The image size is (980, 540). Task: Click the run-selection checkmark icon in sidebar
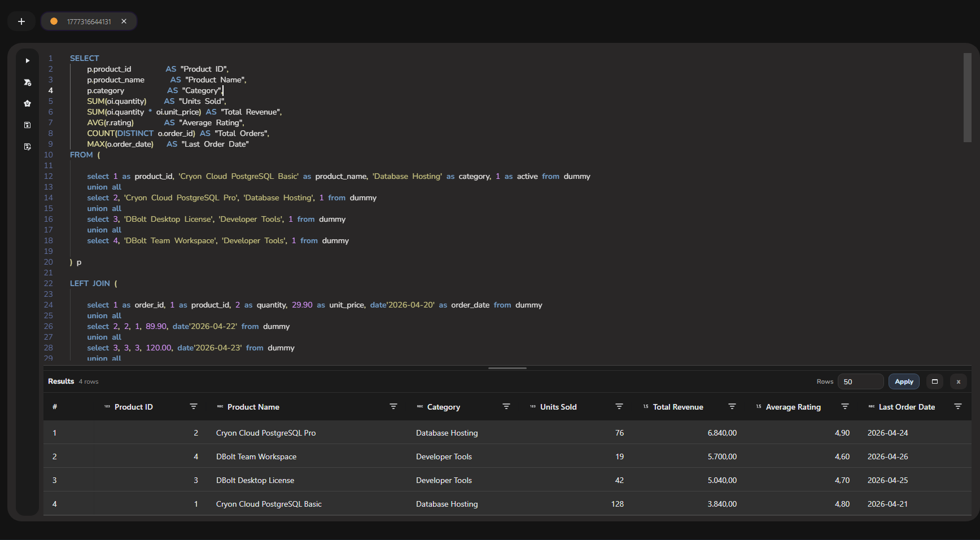27,82
